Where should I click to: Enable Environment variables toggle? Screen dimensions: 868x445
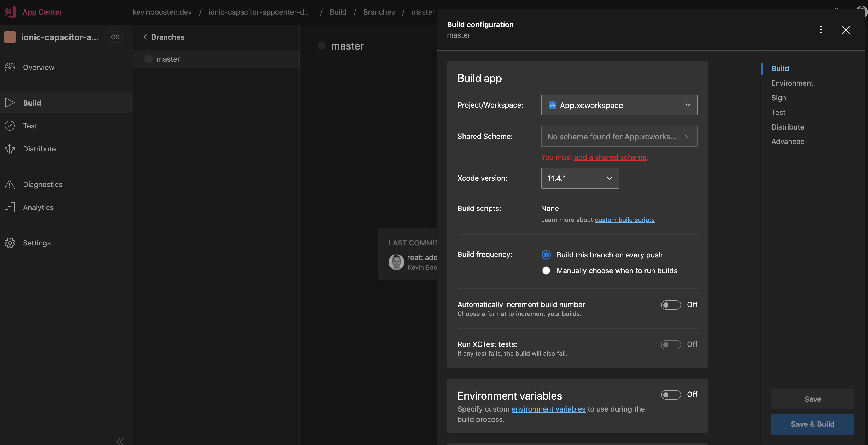671,395
